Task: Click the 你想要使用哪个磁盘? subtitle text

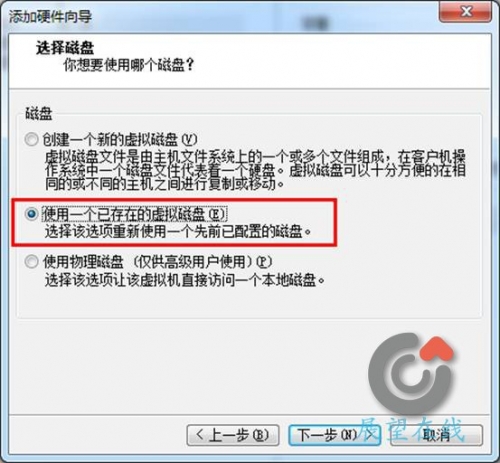Action: 129,65
